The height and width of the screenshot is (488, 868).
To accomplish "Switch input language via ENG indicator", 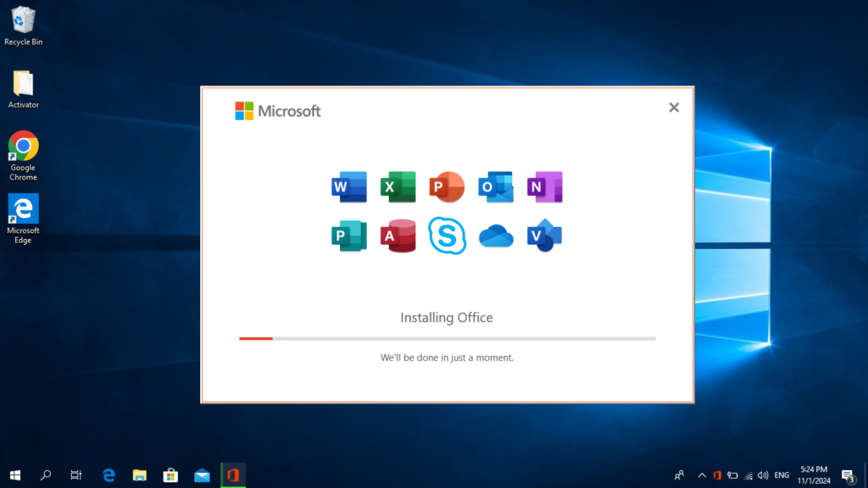I will 782,475.
